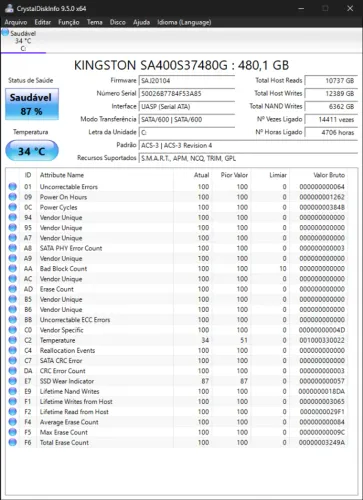Open the Função menu
Image resolution: width=363 pixels, height=500 pixels.
pyautogui.click(x=69, y=22)
